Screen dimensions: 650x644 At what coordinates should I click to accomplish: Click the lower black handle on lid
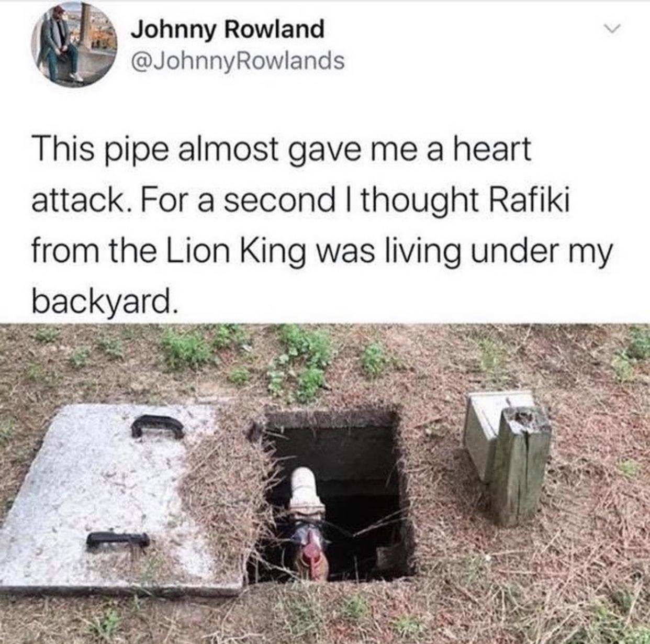click(x=117, y=541)
